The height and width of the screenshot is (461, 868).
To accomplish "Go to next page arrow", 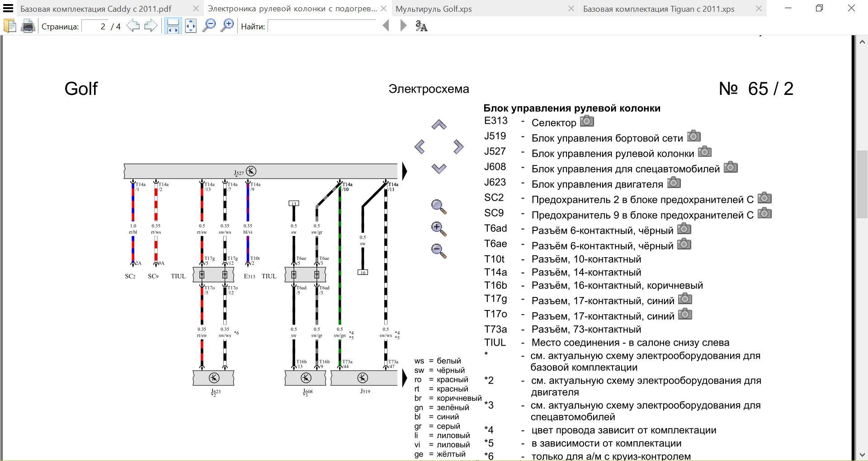I will 151,26.
